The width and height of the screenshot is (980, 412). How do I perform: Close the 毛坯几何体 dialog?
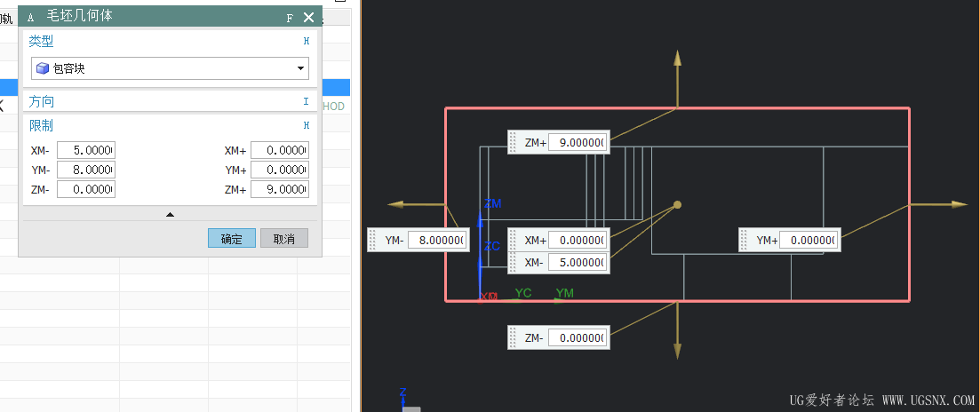[x=308, y=17]
